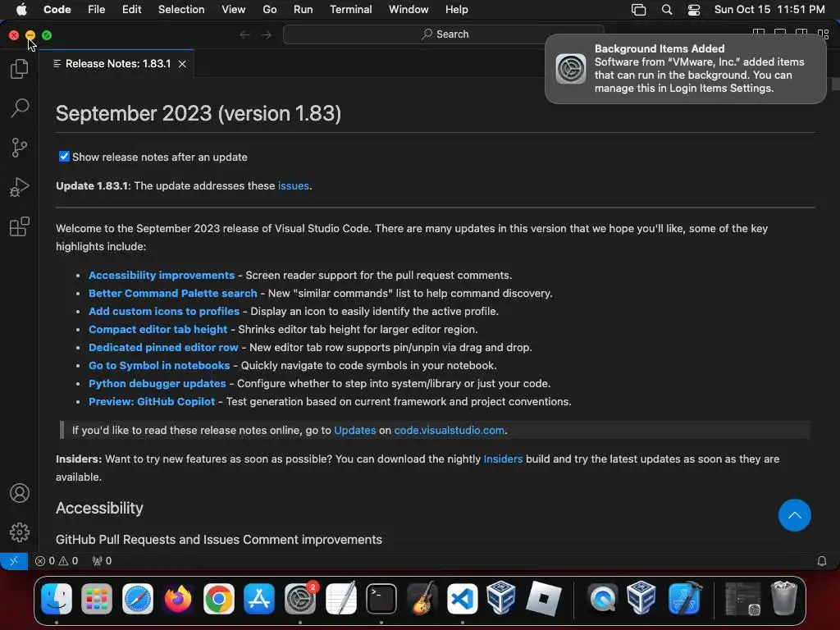The width and height of the screenshot is (840, 630).
Task: Go forward with the right arrow
Action: coord(267,34)
